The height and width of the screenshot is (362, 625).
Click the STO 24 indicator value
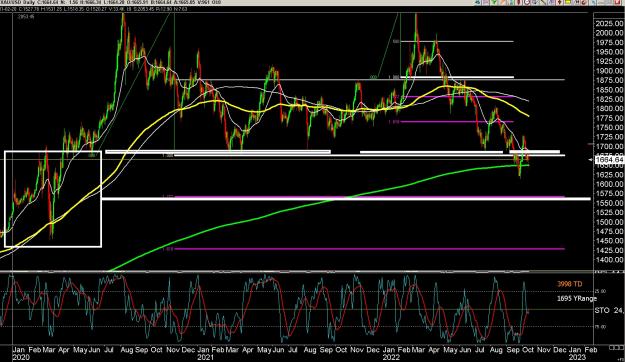(x=609, y=310)
